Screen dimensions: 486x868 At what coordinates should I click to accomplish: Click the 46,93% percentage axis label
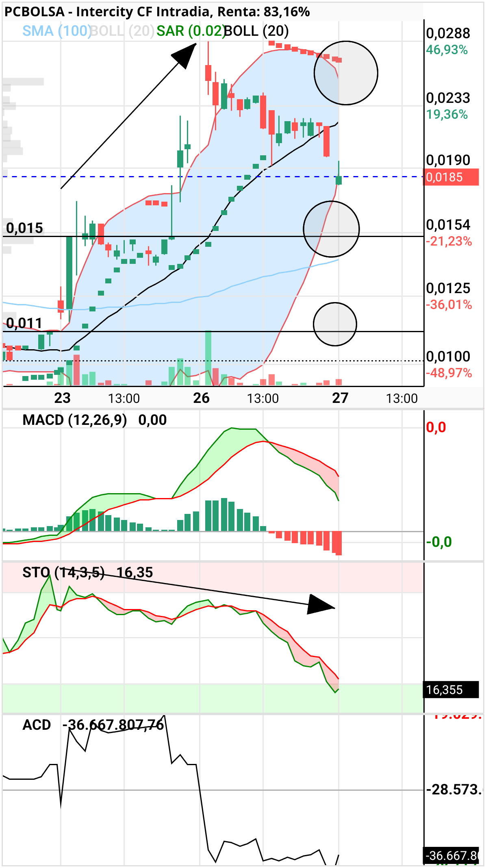447,50
